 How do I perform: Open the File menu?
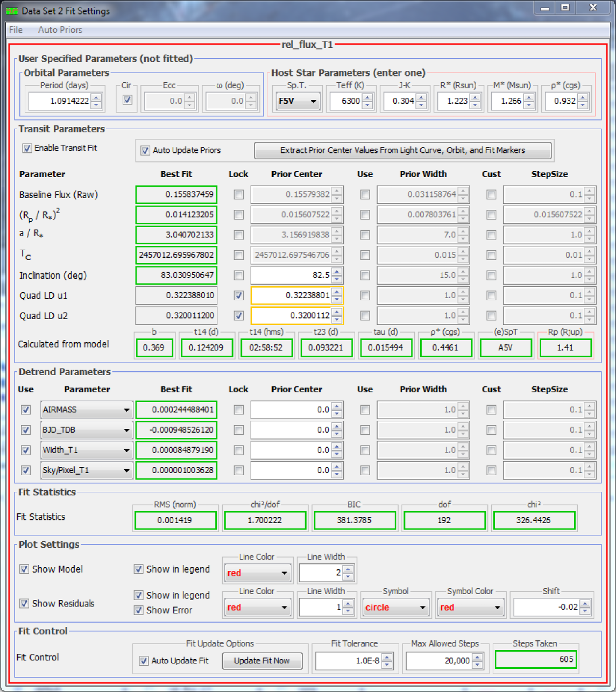click(x=16, y=30)
